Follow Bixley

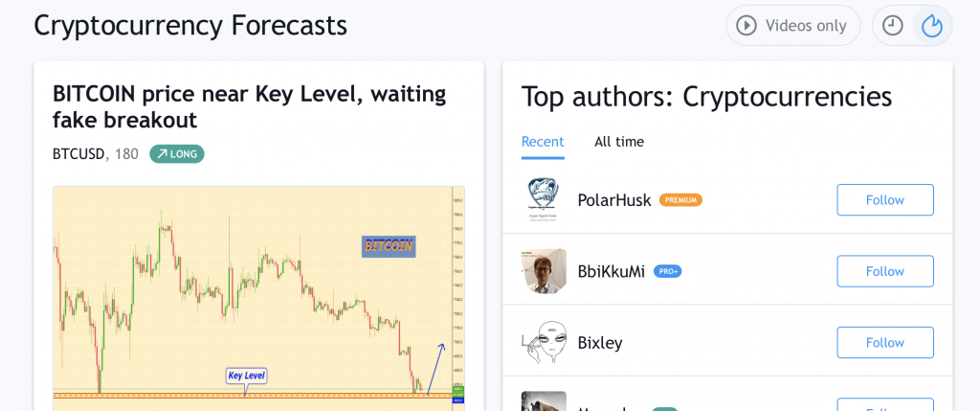click(x=885, y=343)
